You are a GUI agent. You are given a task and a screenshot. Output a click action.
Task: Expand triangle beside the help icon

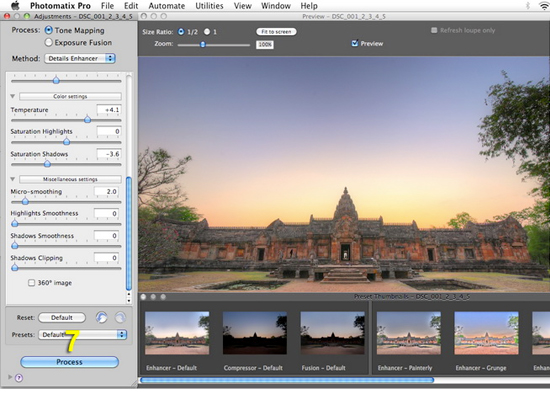tap(10, 377)
